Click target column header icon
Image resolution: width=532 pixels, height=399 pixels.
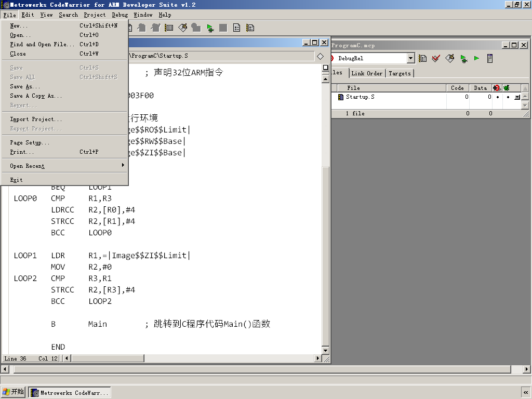pyautogui.click(x=497, y=88)
